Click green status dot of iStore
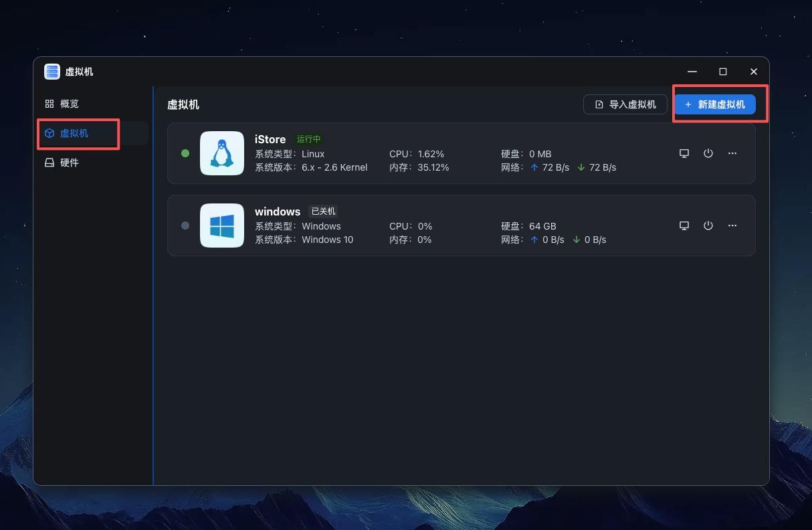The image size is (812, 530). pyautogui.click(x=185, y=153)
